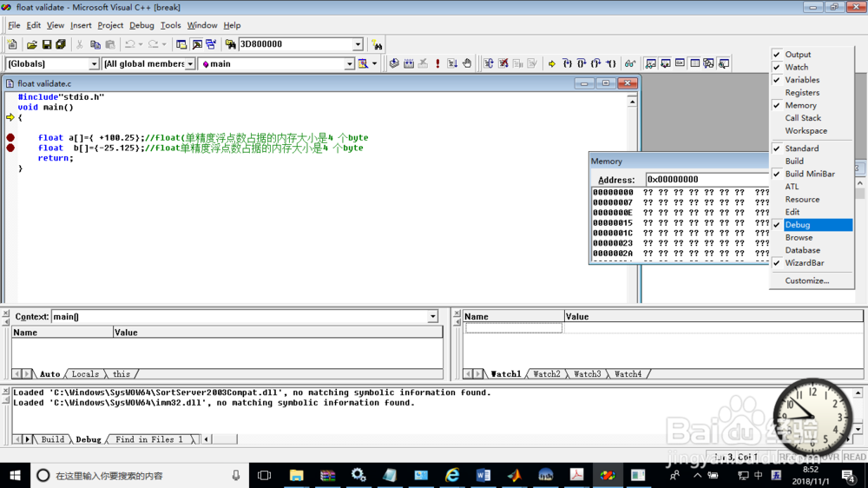Click the QuickWatch glasses icon

click(x=630, y=63)
